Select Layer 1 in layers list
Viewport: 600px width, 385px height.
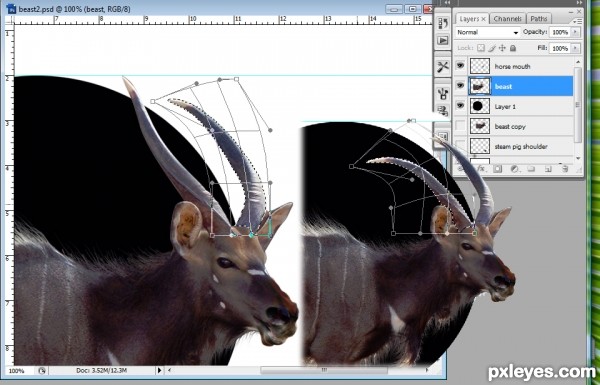click(x=505, y=106)
